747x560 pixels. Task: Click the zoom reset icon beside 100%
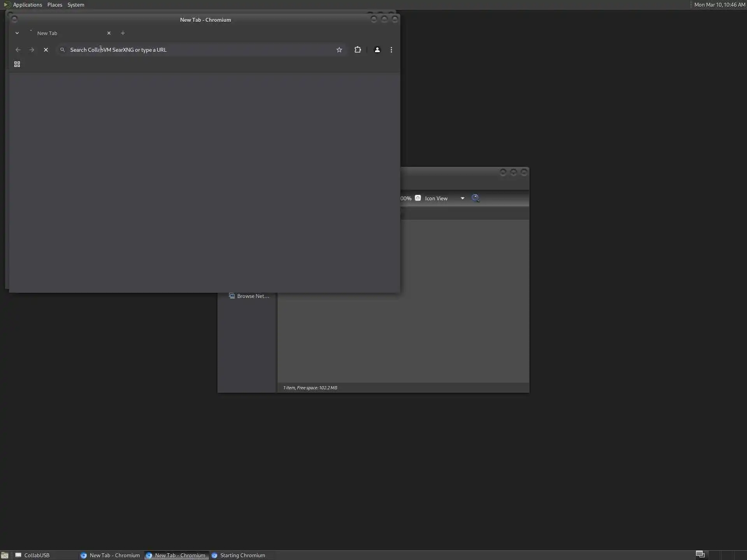(418, 198)
